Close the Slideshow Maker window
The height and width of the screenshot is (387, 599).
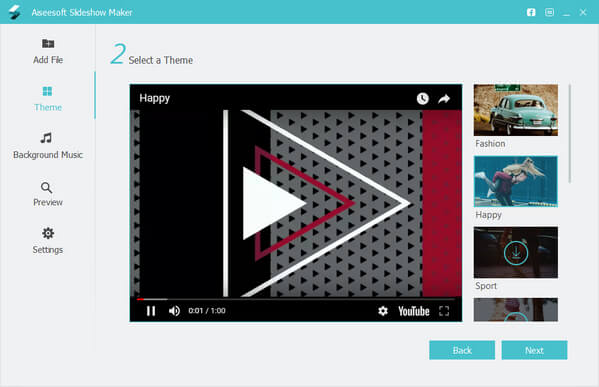(x=583, y=12)
